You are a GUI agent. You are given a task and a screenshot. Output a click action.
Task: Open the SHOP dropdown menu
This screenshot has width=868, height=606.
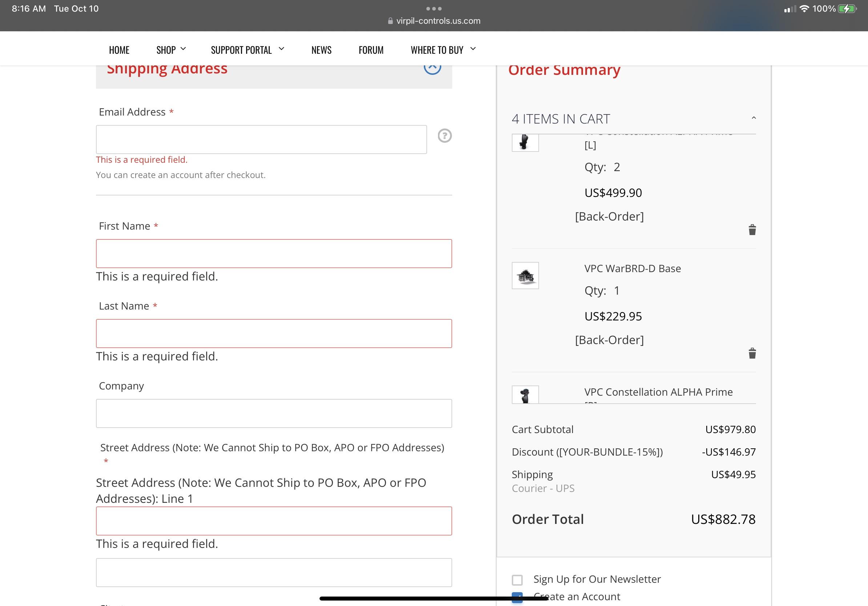coord(170,49)
